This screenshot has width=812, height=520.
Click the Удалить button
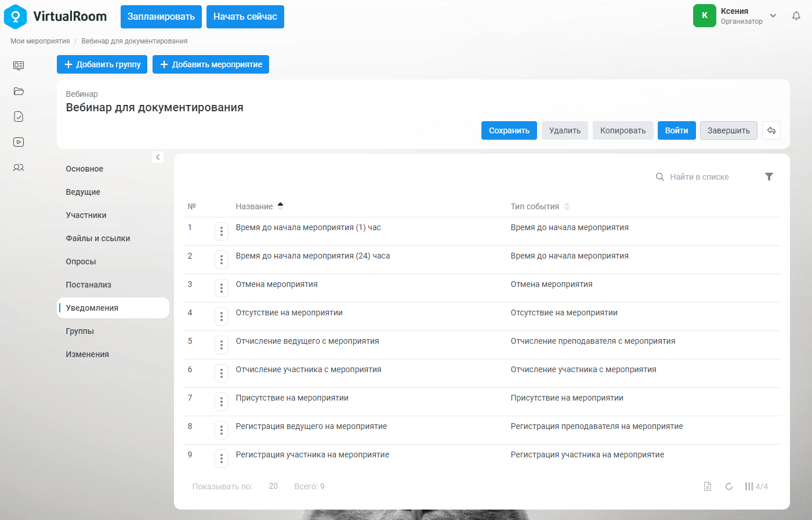coord(565,130)
